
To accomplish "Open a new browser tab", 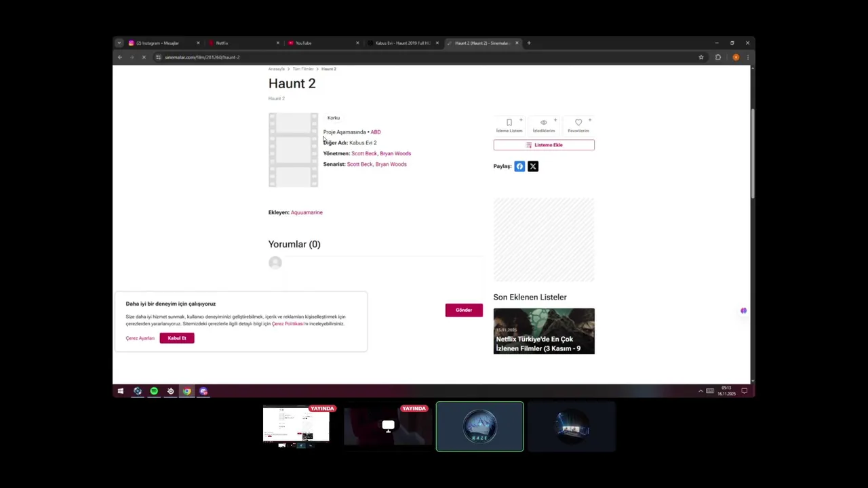I will 529,43.
